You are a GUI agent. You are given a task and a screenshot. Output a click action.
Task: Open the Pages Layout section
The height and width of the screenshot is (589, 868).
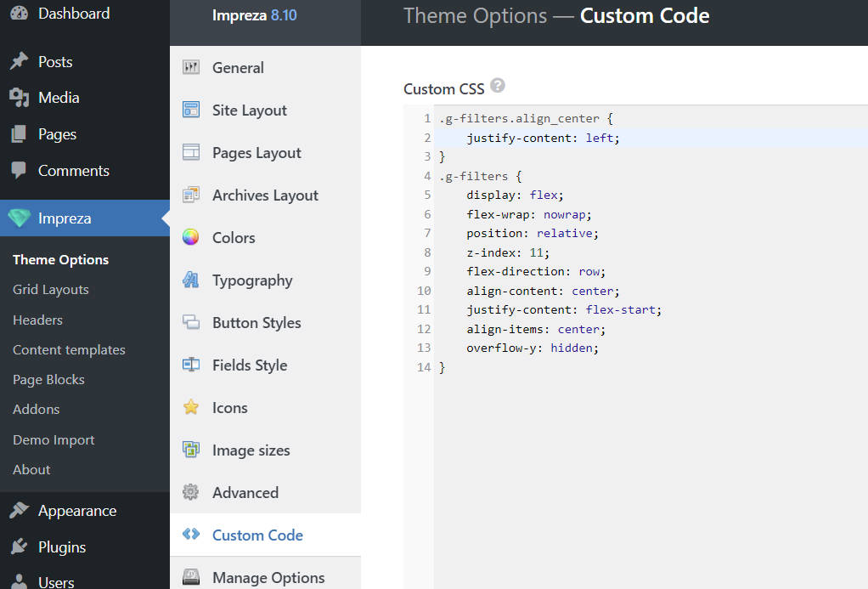265,152
